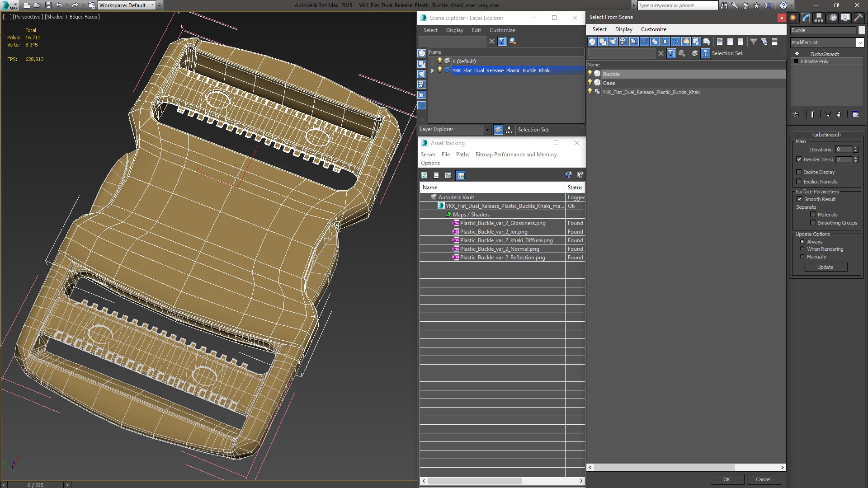Open Edit menu in Scene Explorer
Screen dimensions: 868x488
tap(476, 30)
